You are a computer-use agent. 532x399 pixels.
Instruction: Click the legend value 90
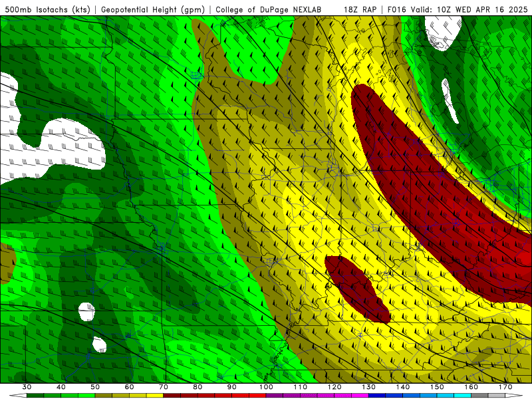232,387
